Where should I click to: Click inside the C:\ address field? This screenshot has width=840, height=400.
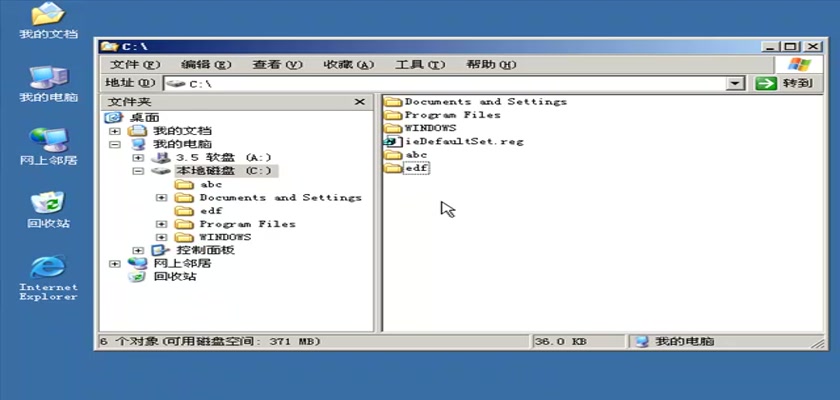pyautogui.click(x=450, y=84)
